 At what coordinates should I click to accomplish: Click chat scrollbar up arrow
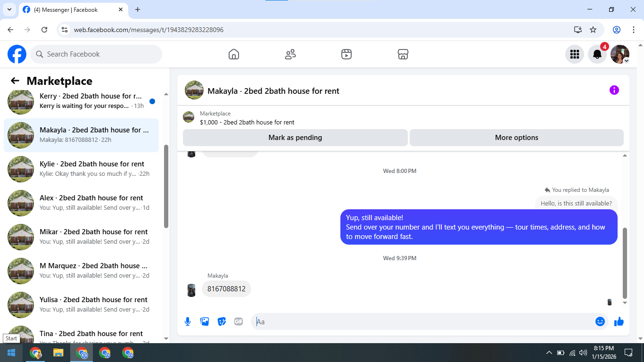click(625, 156)
